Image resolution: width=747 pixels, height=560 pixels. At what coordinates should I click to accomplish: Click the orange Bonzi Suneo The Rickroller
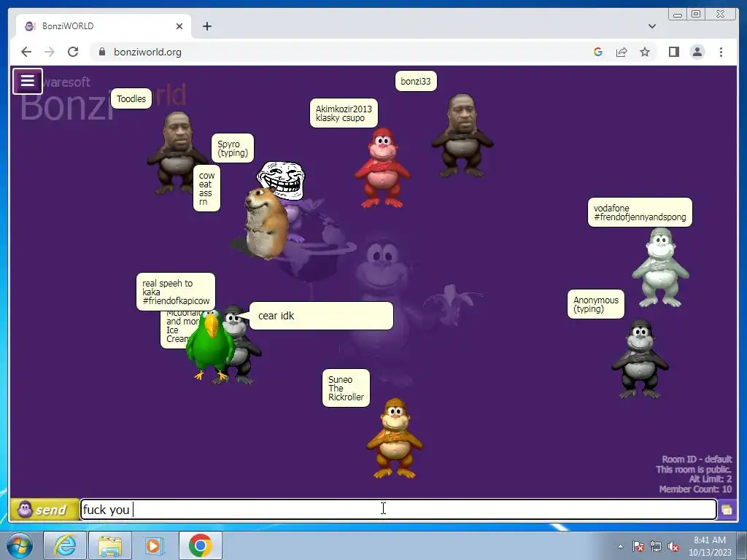pos(395,438)
